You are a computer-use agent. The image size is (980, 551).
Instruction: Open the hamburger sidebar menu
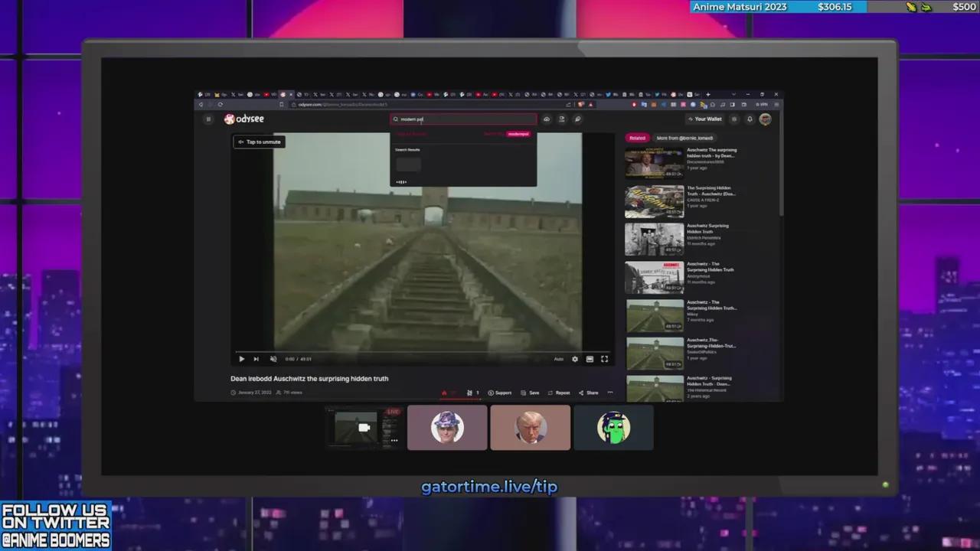coord(207,119)
